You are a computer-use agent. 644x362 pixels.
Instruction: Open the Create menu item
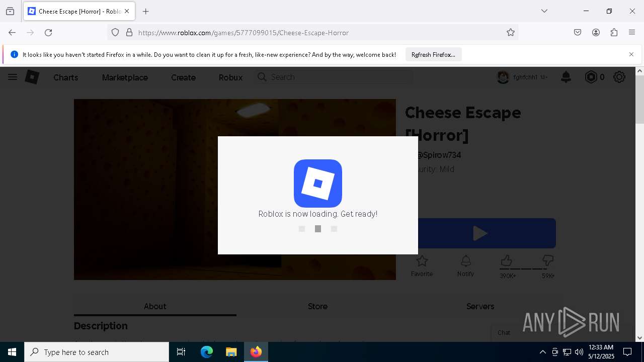[x=183, y=77]
